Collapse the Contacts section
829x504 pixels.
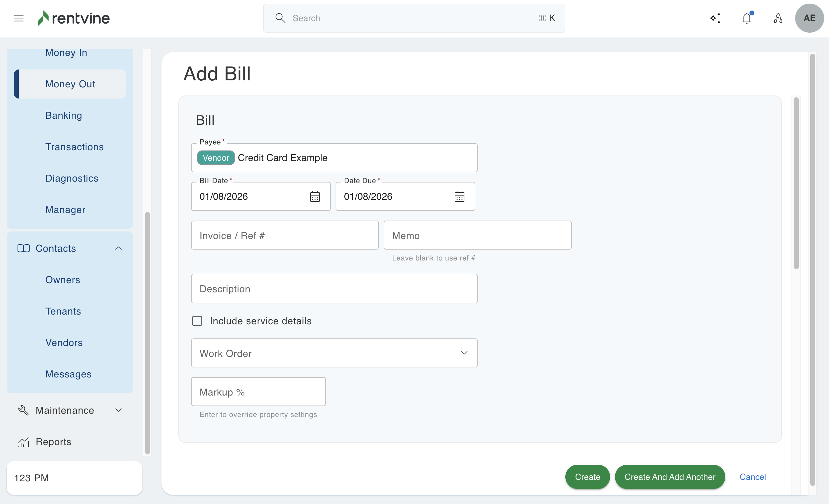coord(119,248)
